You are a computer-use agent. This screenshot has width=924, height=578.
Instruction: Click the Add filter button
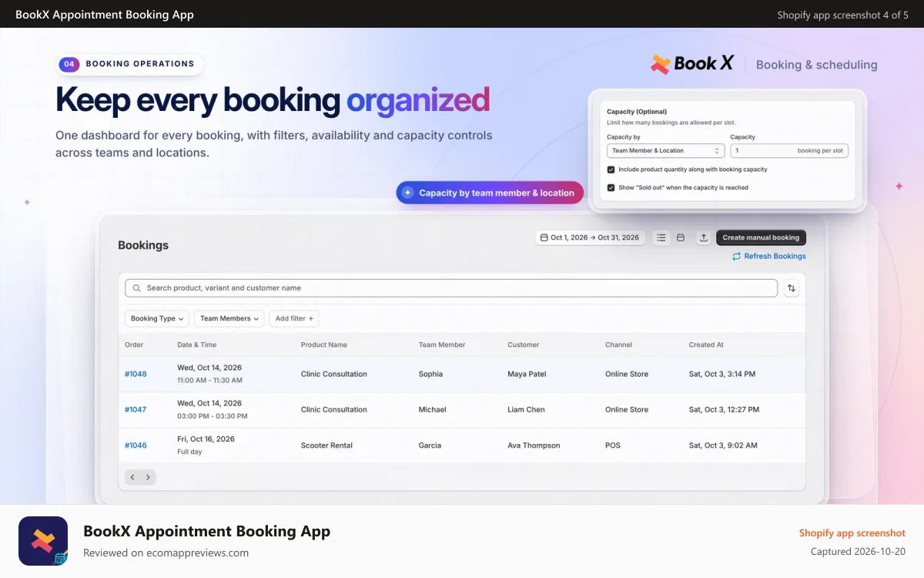click(x=294, y=318)
